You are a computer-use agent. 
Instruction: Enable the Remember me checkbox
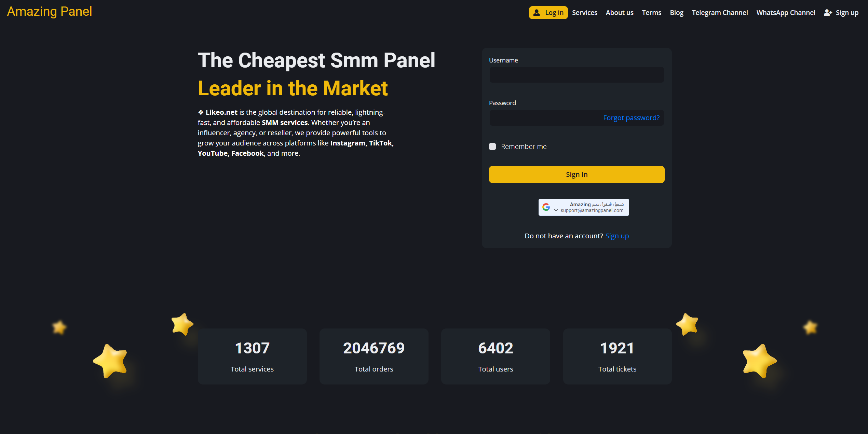[x=492, y=146]
